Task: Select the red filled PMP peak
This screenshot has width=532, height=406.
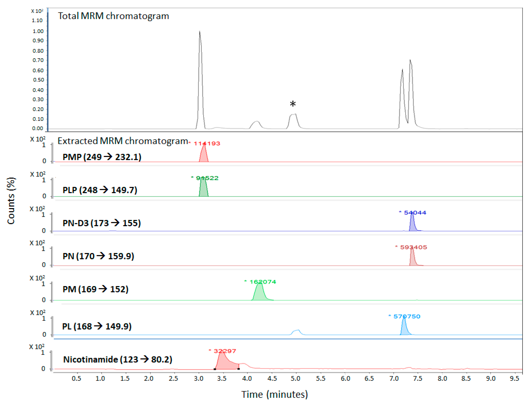Action: pyautogui.click(x=204, y=156)
